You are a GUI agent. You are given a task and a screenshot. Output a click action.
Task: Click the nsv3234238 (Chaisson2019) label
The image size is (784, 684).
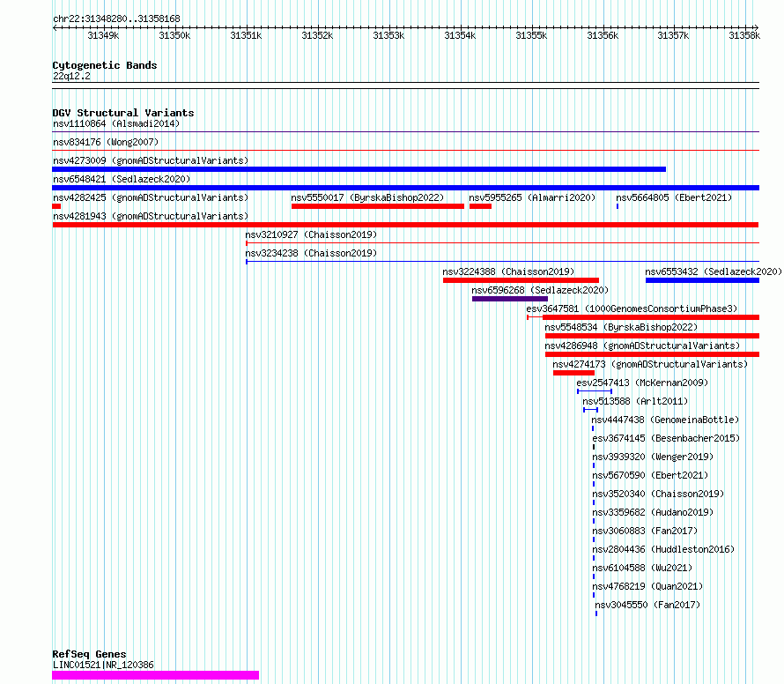(x=311, y=253)
